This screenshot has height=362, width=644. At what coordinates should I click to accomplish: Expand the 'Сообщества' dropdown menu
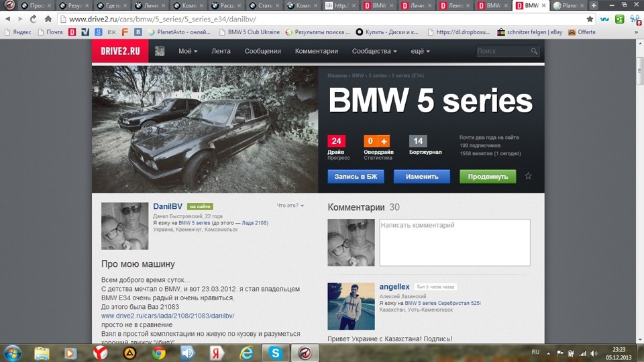point(374,51)
